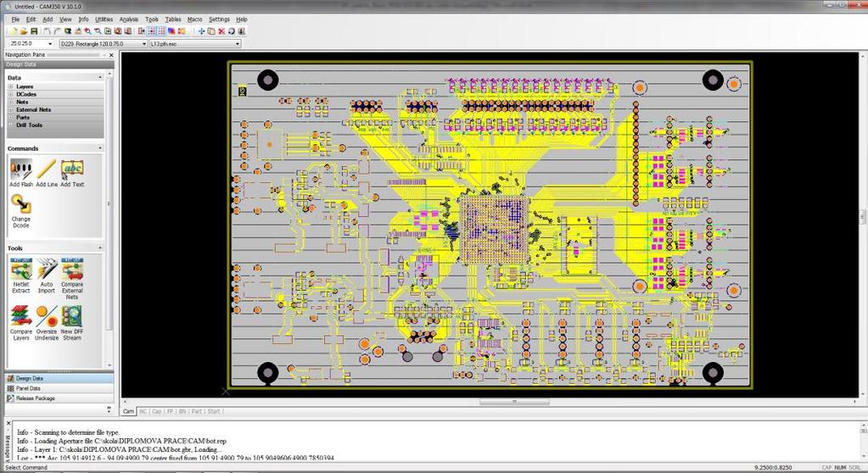Expand the Drill Tools tree node

click(10, 125)
